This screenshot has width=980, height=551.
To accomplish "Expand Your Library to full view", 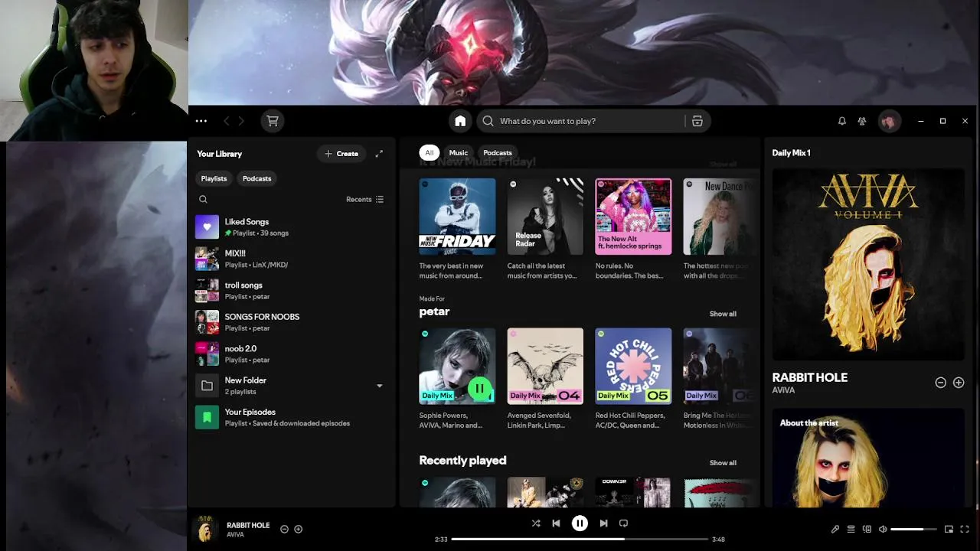I will click(x=379, y=154).
